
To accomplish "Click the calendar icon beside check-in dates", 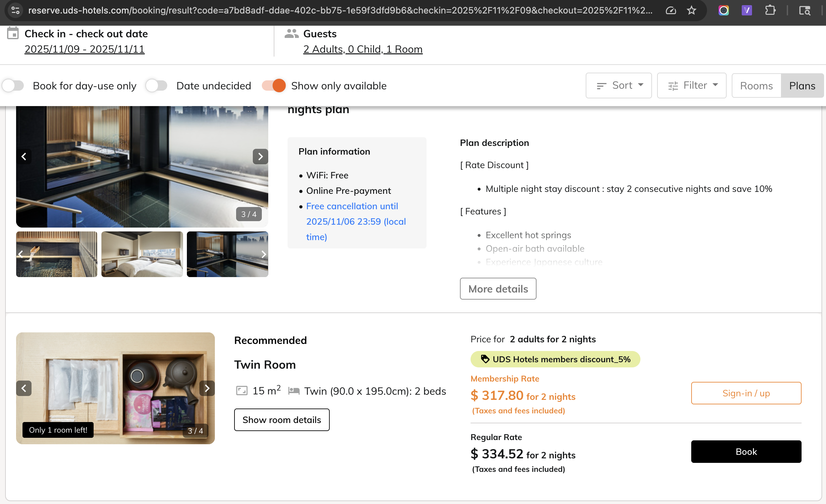I will (x=13, y=33).
